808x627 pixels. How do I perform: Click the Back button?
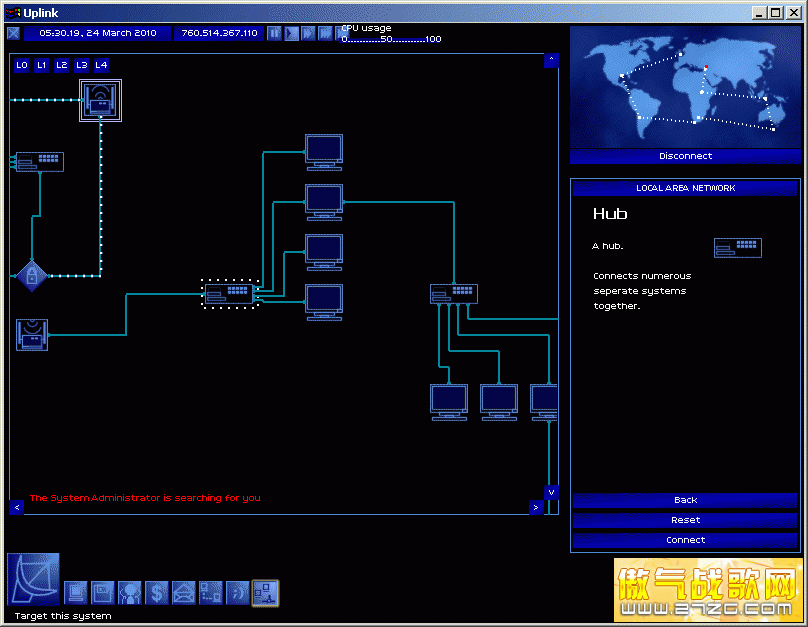685,500
